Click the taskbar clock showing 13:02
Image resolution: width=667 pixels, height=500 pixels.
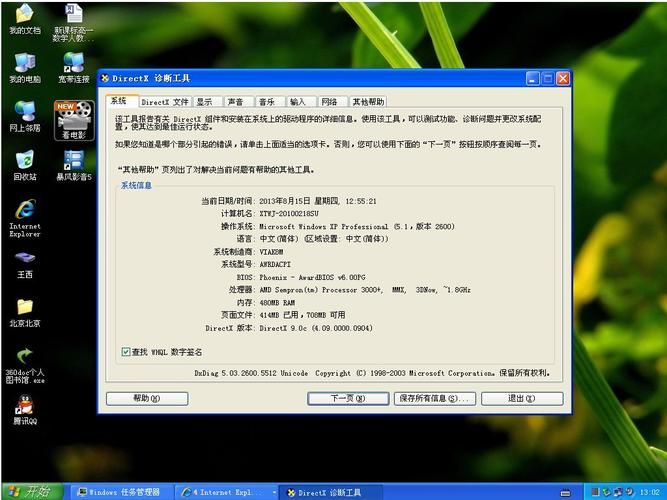pyautogui.click(x=650, y=492)
